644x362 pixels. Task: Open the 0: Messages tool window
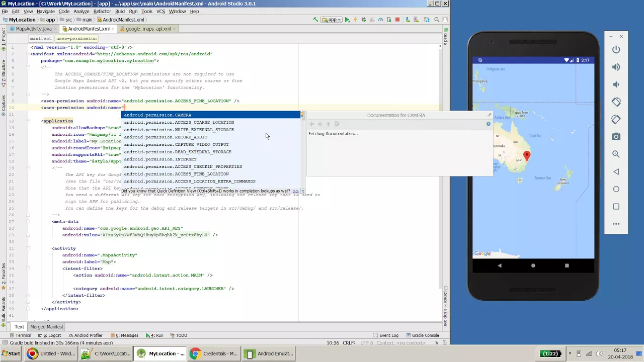pos(124,335)
